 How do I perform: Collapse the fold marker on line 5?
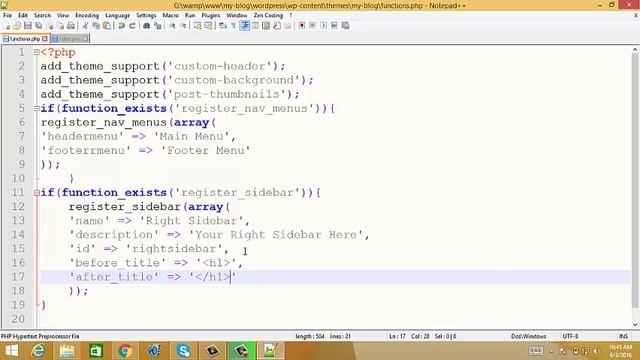(37, 108)
